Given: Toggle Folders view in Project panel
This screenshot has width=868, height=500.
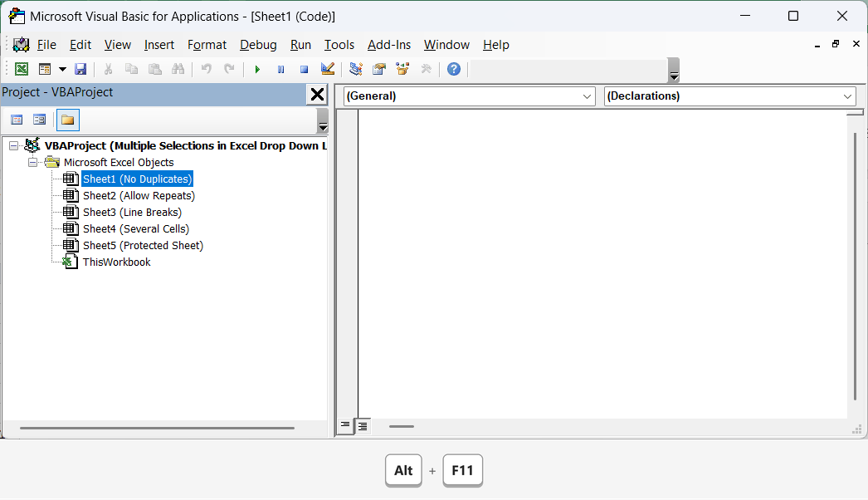Looking at the screenshot, I should click(67, 120).
